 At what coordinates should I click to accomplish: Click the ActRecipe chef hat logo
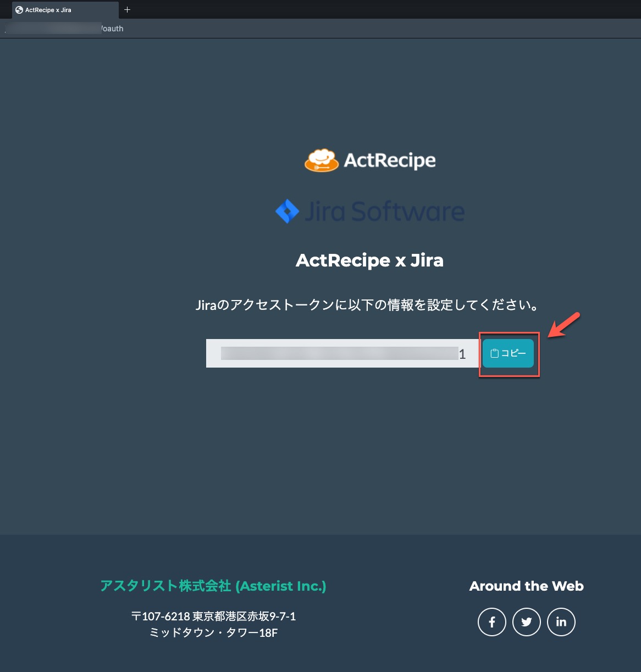pyautogui.click(x=322, y=160)
